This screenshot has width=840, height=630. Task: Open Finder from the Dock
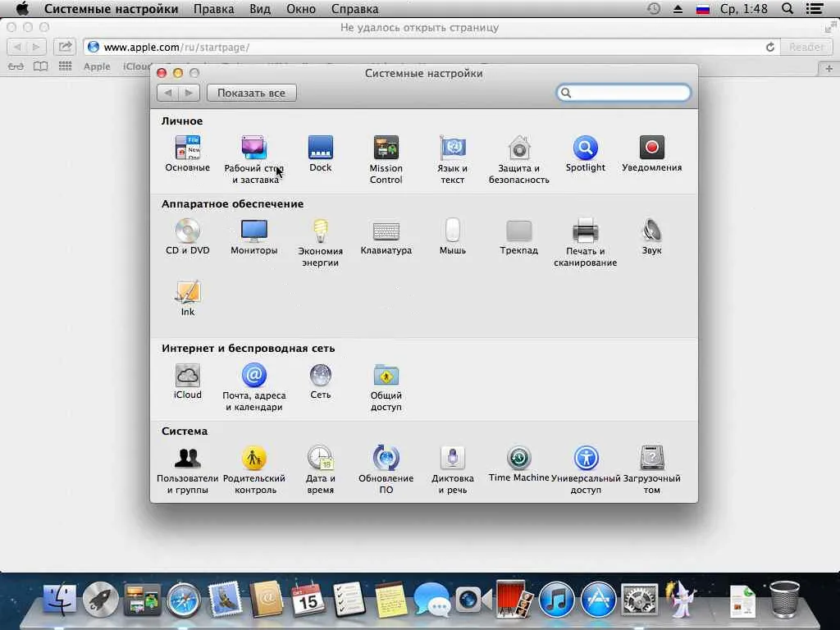pyautogui.click(x=59, y=598)
